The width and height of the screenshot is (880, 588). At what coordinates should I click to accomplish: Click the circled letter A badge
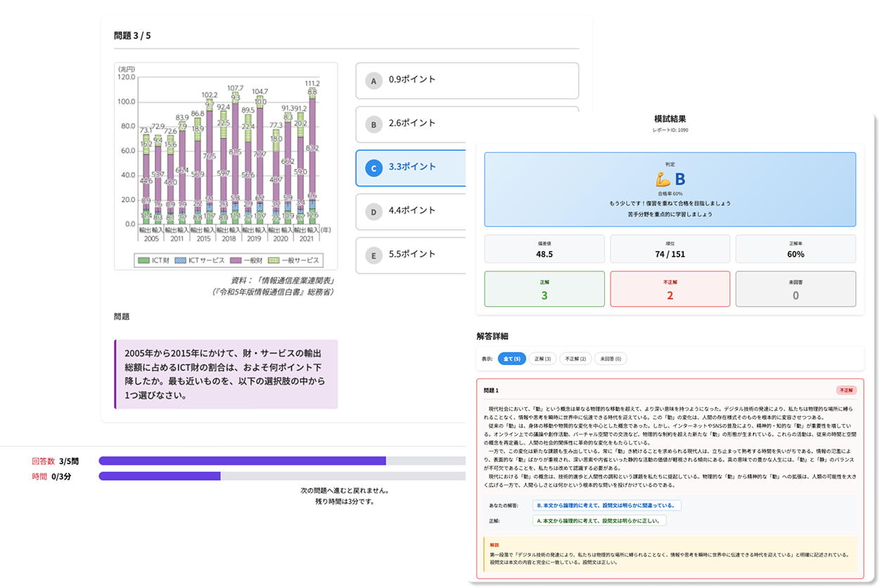click(374, 81)
